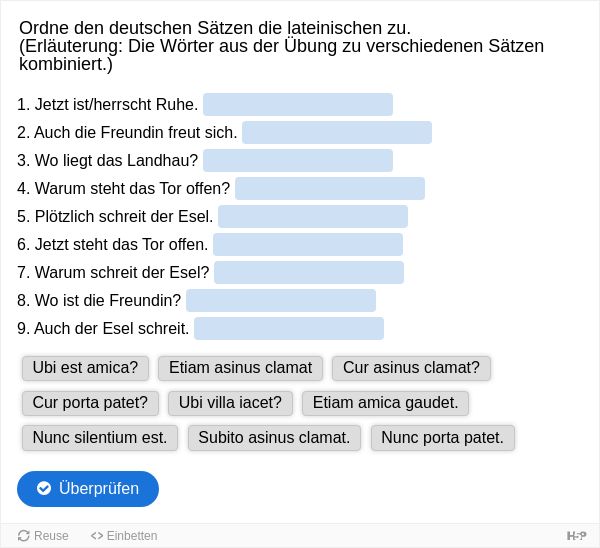
Task: Click the blank after 'Wo liegt das Landhau?'
Action: click(298, 160)
